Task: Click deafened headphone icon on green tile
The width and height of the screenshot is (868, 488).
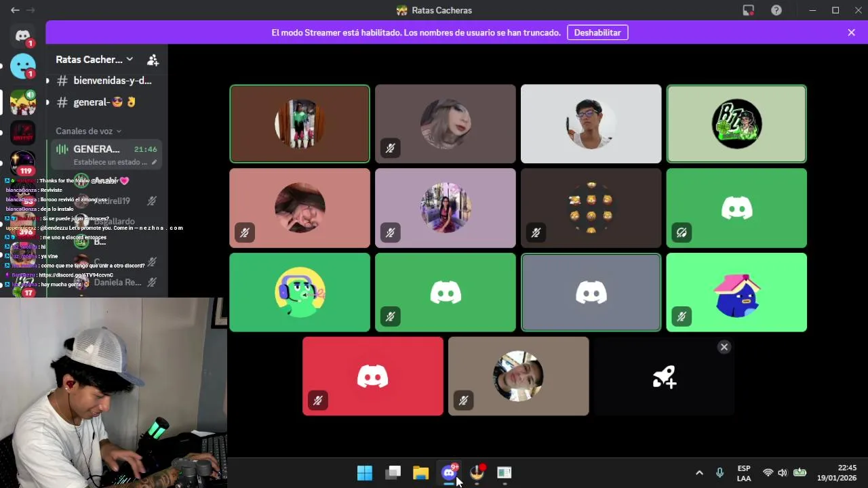Action: pyautogui.click(x=682, y=232)
